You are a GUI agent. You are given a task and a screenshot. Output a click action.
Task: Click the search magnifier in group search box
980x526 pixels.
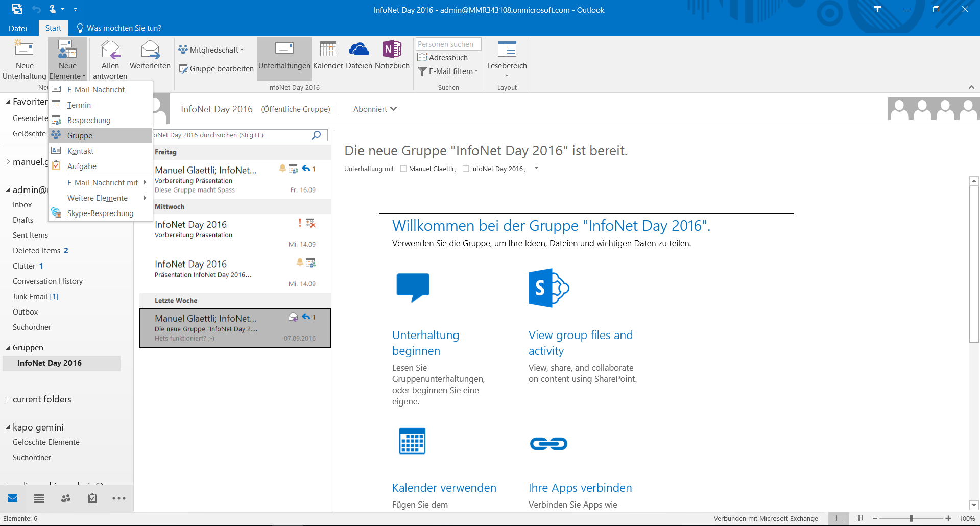click(317, 135)
